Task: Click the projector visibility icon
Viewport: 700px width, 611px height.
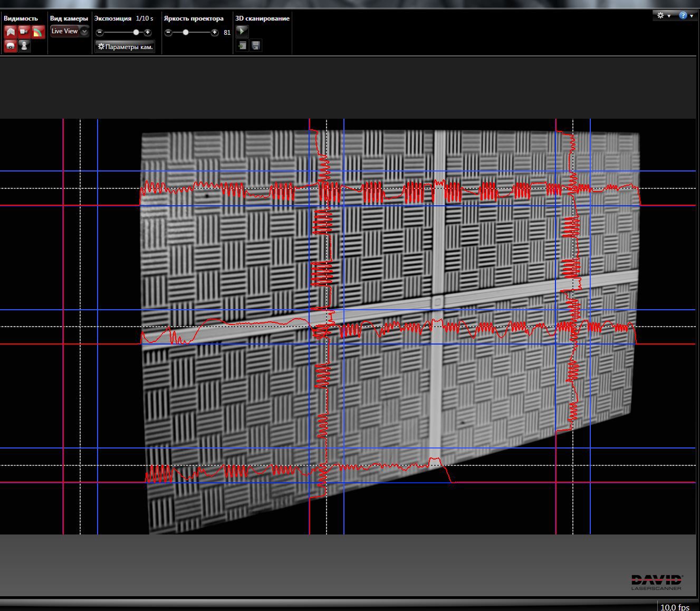Action: pyautogui.click(x=10, y=46)
